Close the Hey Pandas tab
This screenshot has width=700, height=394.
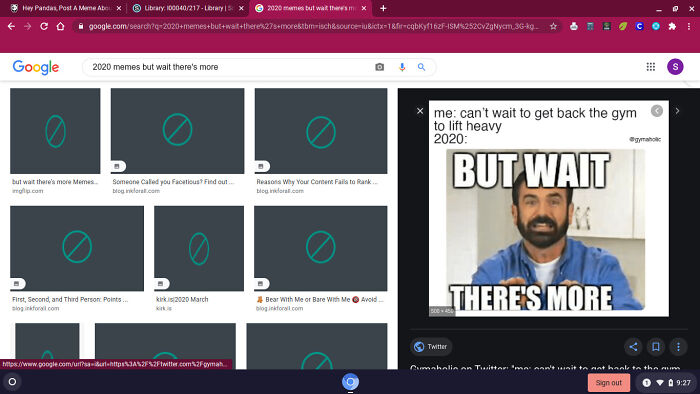119,8
